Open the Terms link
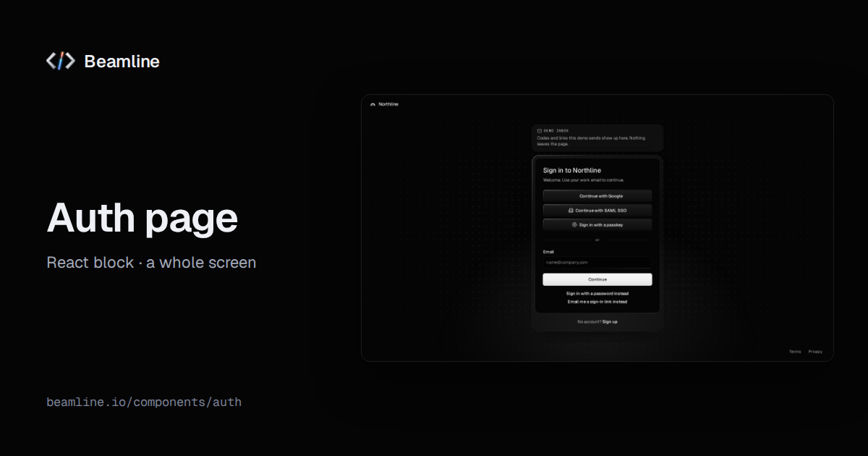 tap(795, 352)
